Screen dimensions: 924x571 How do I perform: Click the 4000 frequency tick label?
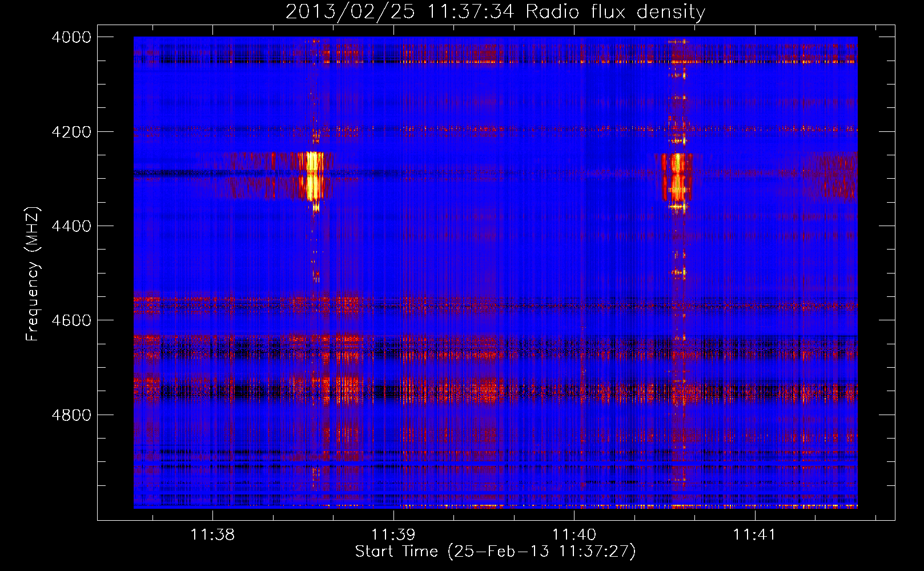click(71, 37)
